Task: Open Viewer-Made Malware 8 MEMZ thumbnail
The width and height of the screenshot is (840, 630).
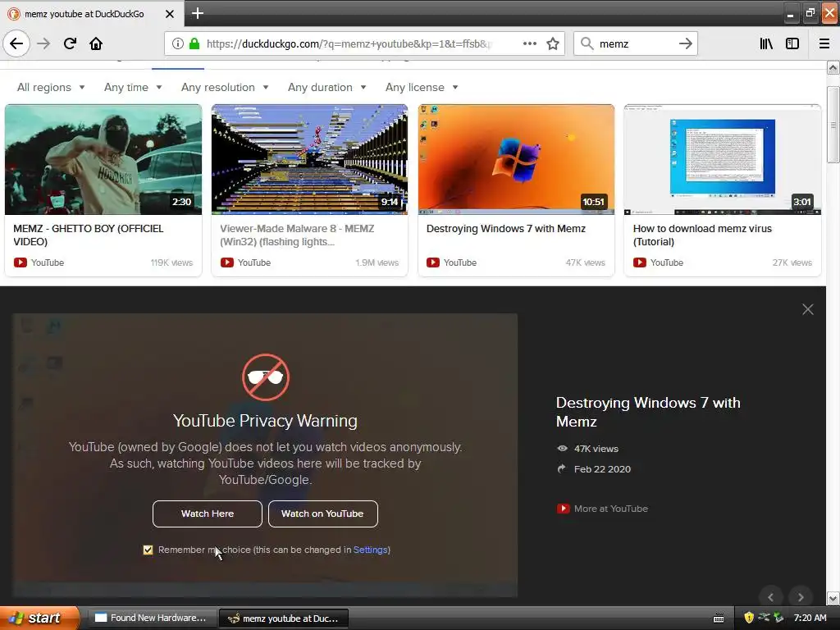Action: [309, 160]
